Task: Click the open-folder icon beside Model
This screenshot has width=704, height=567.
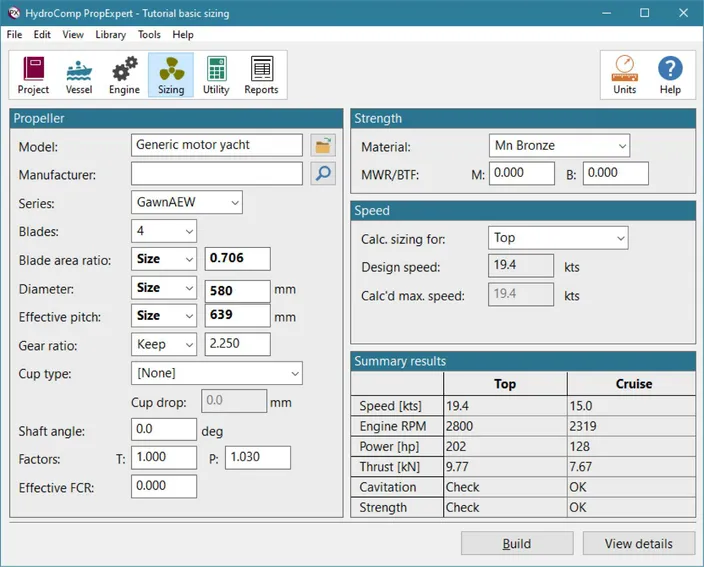Action: (323, 145)
